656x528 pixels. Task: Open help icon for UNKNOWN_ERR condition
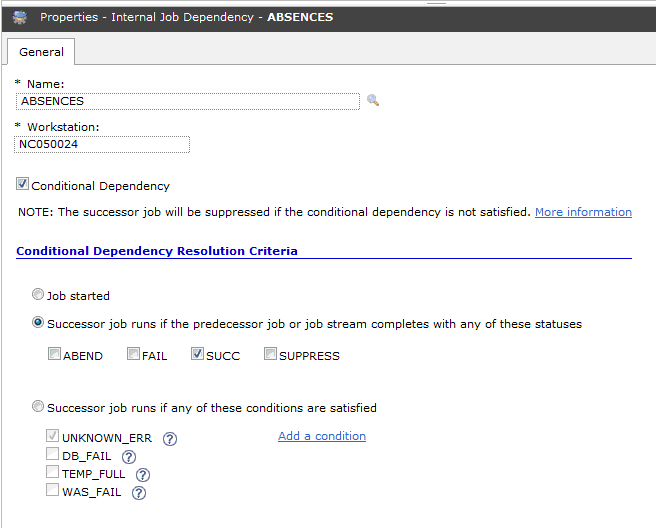tap(170, 439)
